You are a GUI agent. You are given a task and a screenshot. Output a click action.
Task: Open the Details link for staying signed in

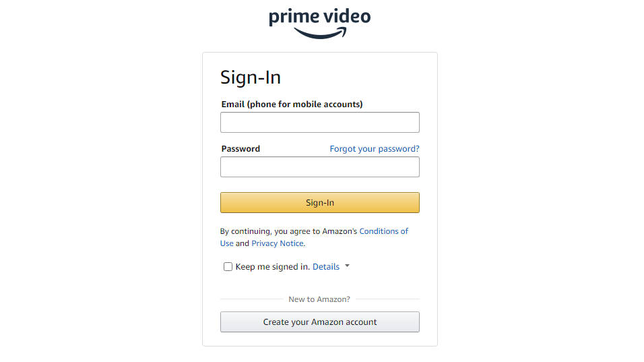(x=326, y=267)
